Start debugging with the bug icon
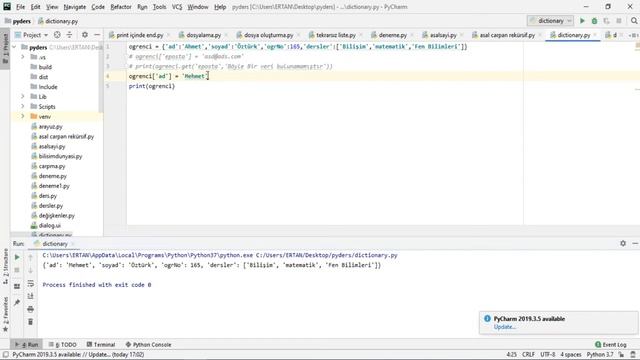The height and width of the screenshot is (360, 640). pos(594,21)
